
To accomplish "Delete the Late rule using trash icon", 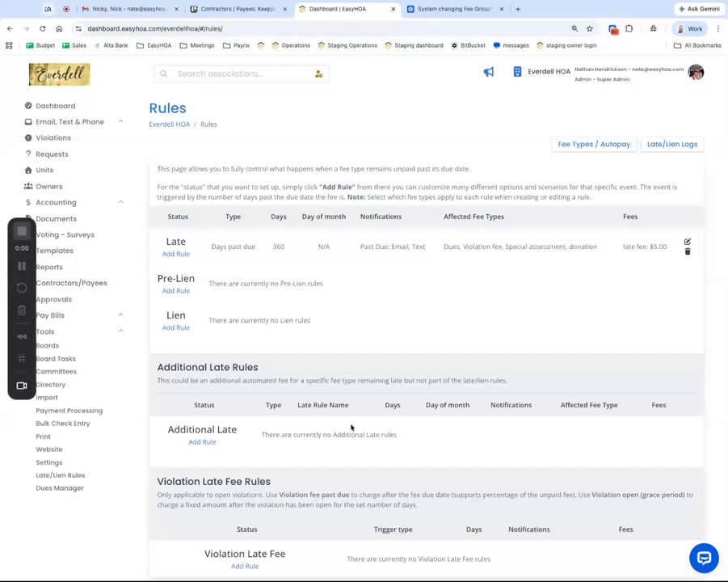I will tap(687, 251).
